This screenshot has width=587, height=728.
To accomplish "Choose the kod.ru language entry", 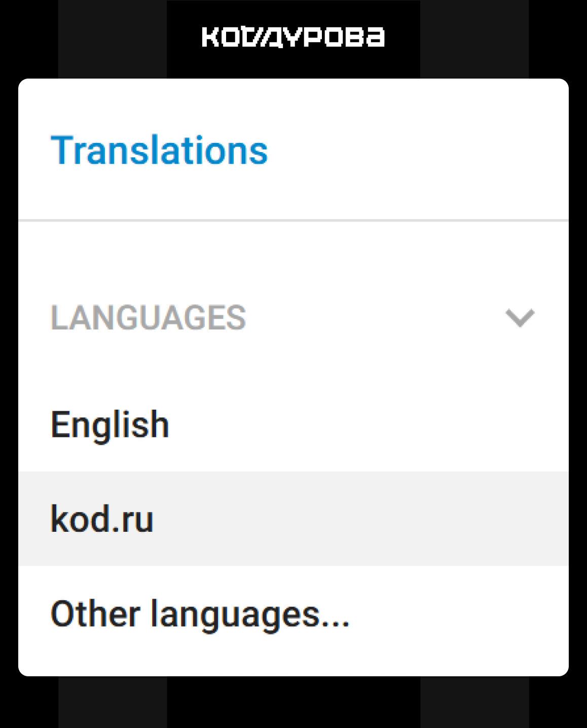I will coord(102,519).
